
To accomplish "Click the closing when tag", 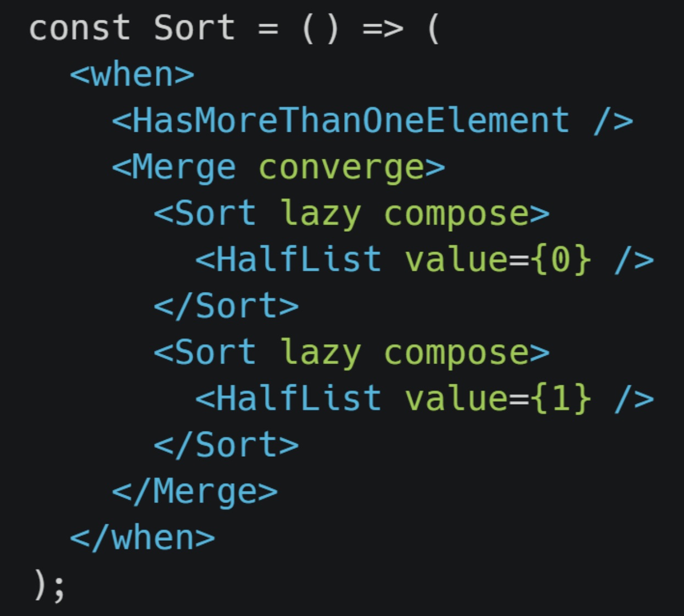I will tap(142, 537).
